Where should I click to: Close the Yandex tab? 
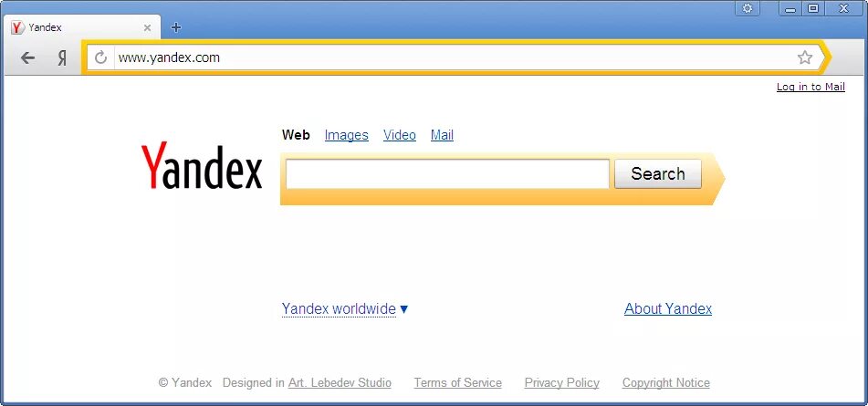pyautogui.click(x=147, y=27)
